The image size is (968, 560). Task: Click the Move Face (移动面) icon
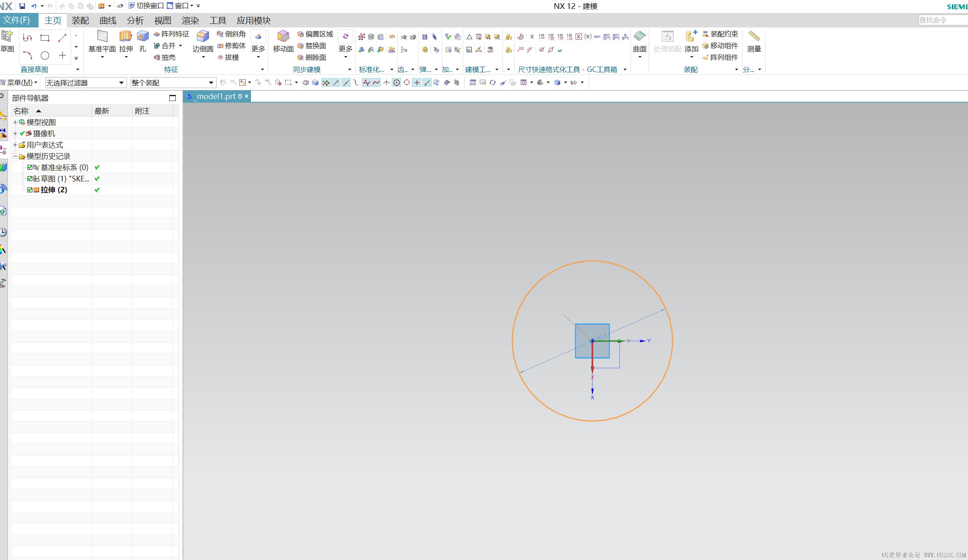[x=283, y=36]
